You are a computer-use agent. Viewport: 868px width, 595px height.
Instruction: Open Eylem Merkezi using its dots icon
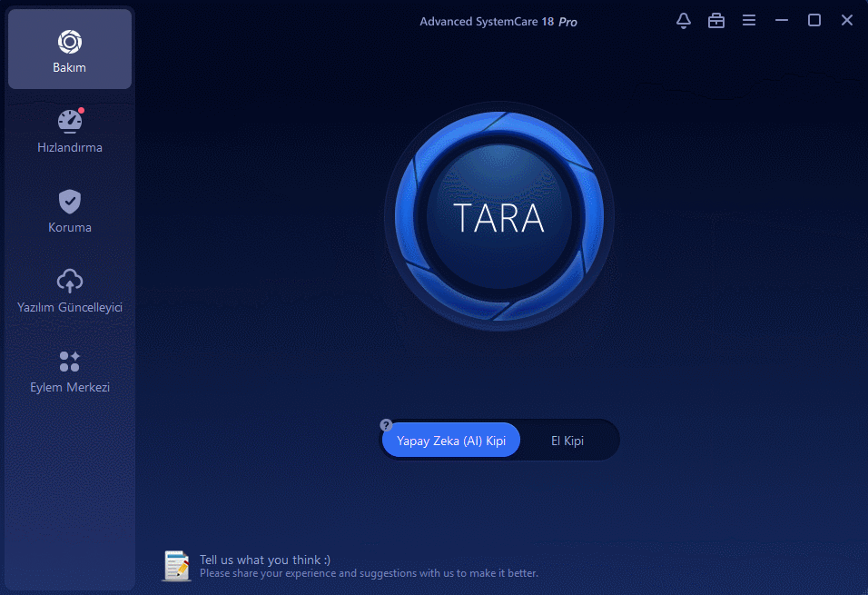click(x=70, y=361)
